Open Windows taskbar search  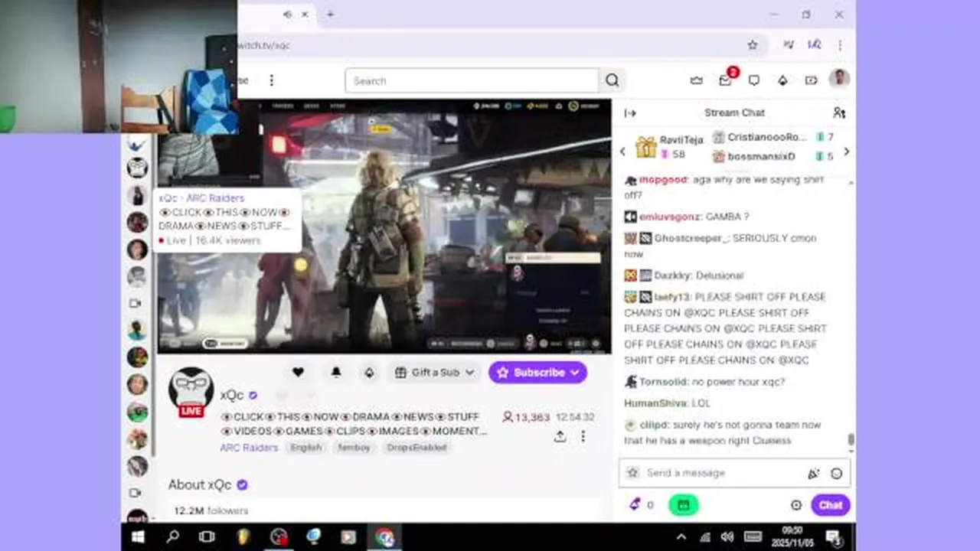(x=173, y=537)
